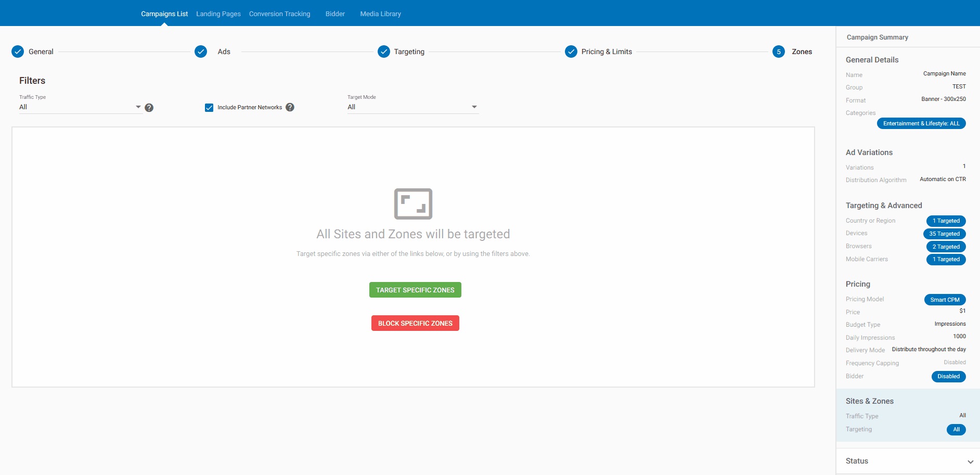The image size is (980, 475).
Task: Click the Targeting step checkmark icon
Action: (384, 52)
